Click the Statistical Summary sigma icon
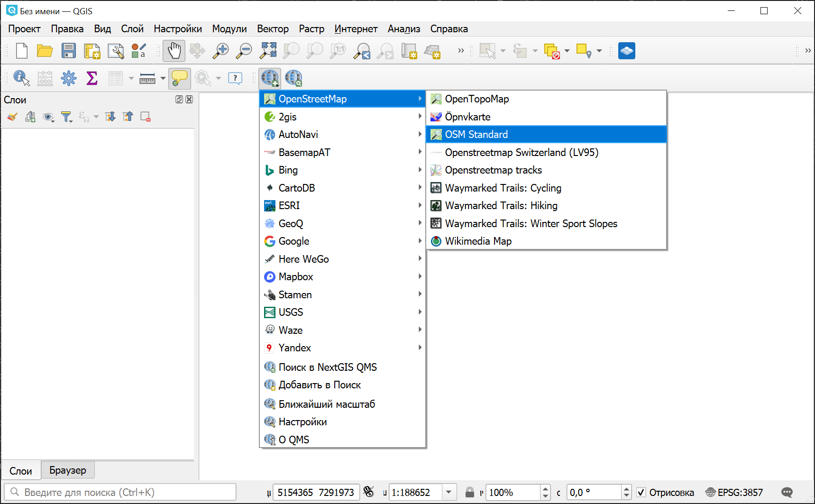This screenshot has width=815, height=504. point(92,78)
